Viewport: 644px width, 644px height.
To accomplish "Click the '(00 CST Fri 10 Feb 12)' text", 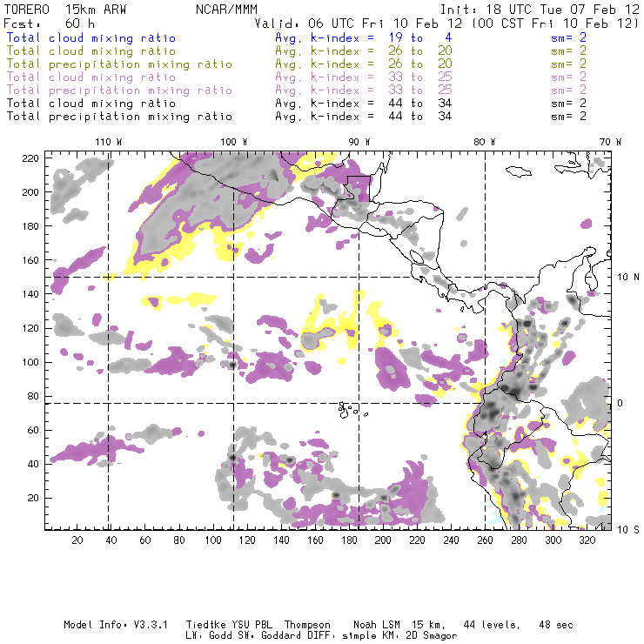I will tap(554, 23).
